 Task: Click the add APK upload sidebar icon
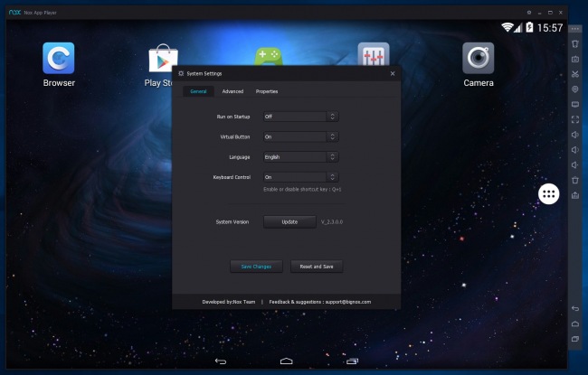tap(574, 195)
